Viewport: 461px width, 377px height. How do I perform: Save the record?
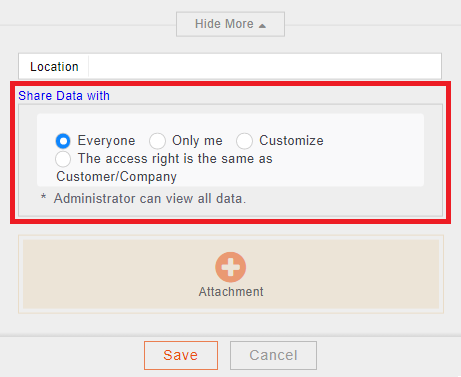(181, 355)
